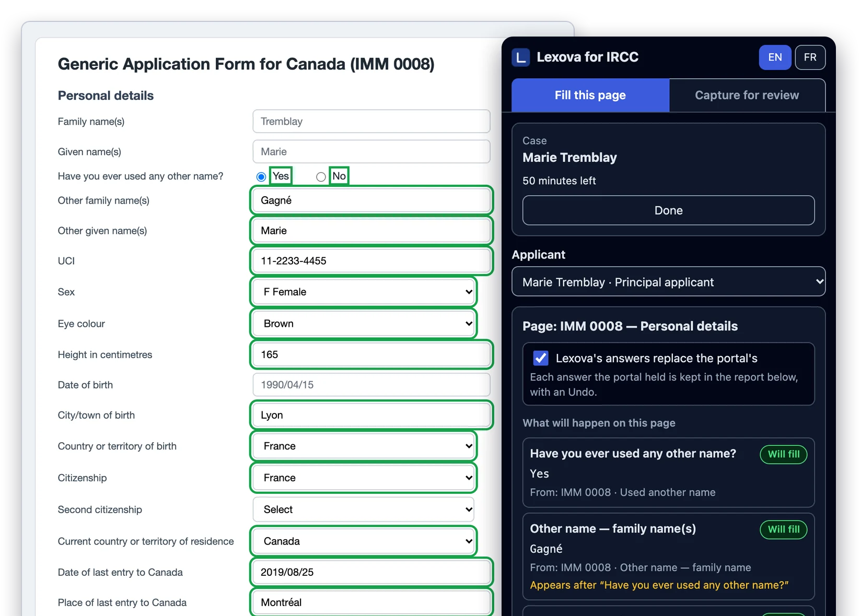The image size is (861, 616).
Task: Click the Height in centimetres field
Action: tap(371, 354)
